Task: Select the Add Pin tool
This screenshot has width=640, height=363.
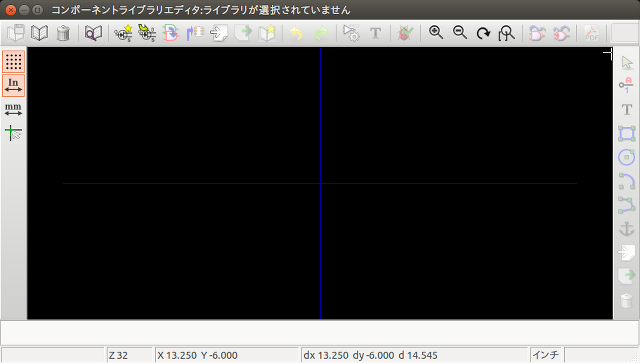Action: click(627, 85)
